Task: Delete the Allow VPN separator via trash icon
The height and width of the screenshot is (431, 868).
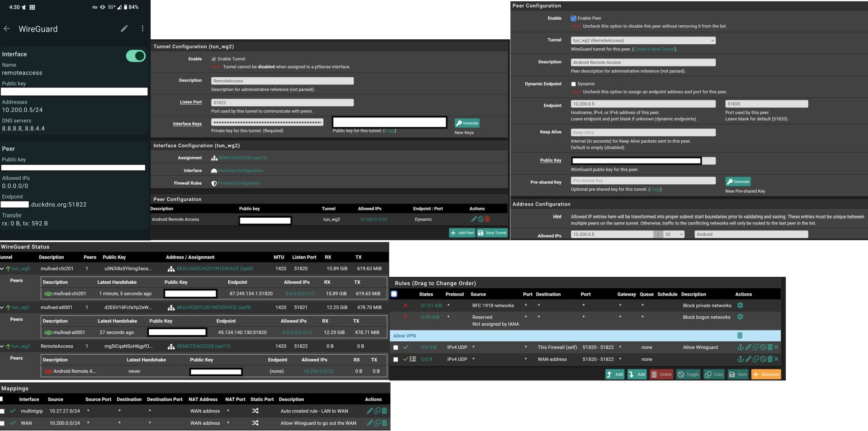Action: click(740, 336)
